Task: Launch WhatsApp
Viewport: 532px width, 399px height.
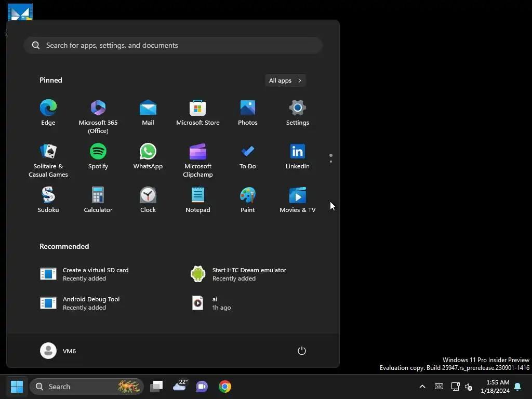Action: click(148, 157)
